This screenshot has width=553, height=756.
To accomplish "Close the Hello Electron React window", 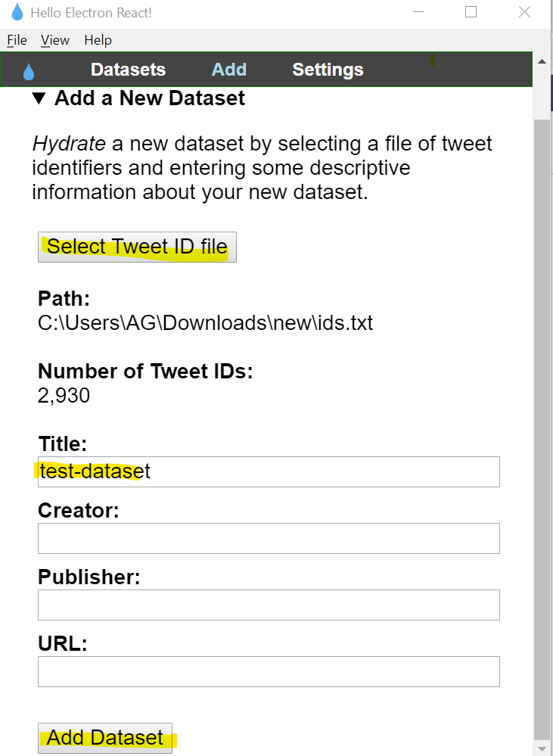I will [524, 12].
